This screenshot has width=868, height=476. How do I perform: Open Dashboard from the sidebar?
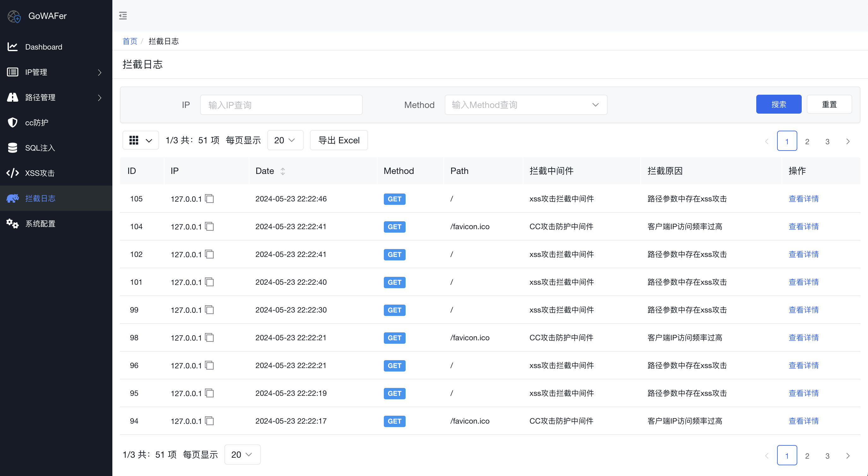coord(56,47)
